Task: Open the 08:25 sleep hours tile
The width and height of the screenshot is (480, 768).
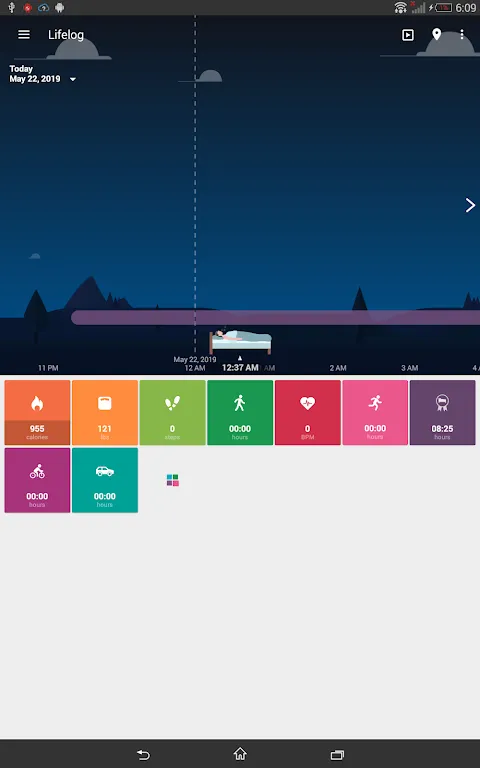Action: 442,412
